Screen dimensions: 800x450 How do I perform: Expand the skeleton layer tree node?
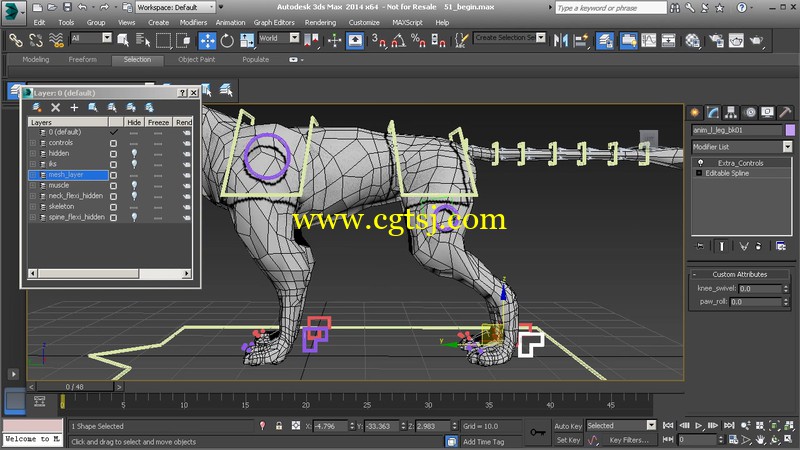click(x=33, y=207)
